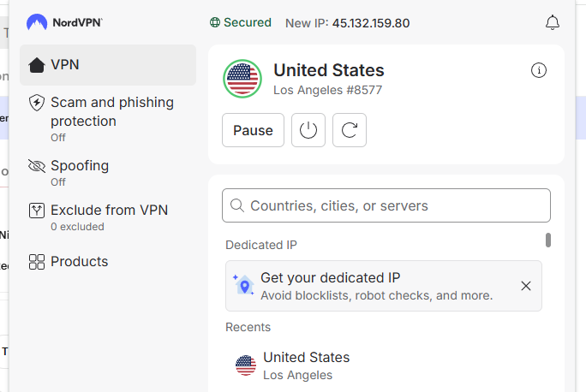586x392 pixels.
Task: Click the Dedicated IP section label
Action: click(261, 245)
